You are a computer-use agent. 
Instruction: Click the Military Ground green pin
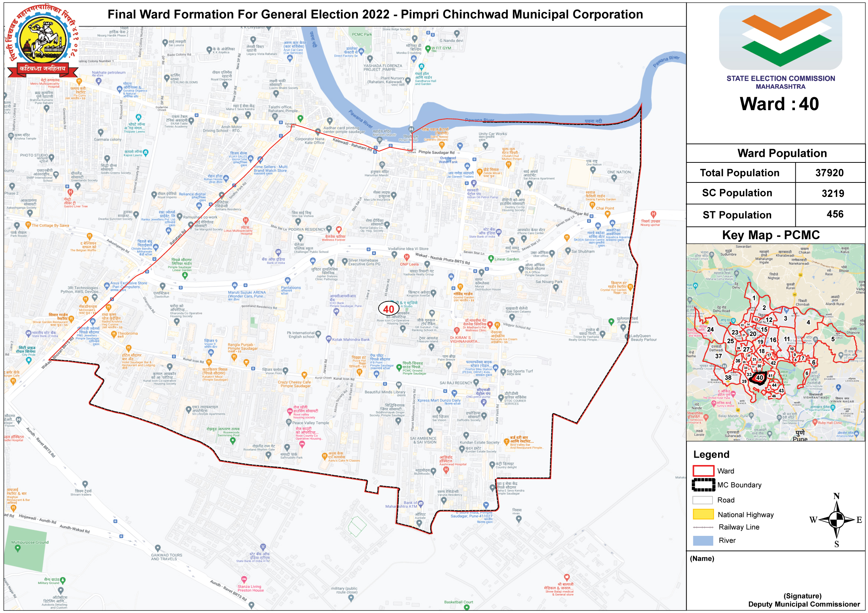point(63,580)
